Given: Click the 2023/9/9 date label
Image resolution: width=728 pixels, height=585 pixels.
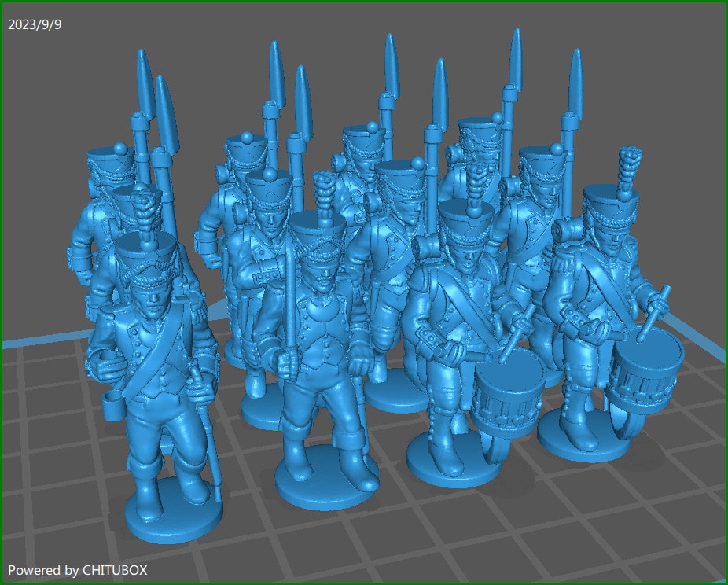Looking at the screenshot, I should [x=35, y=24].
